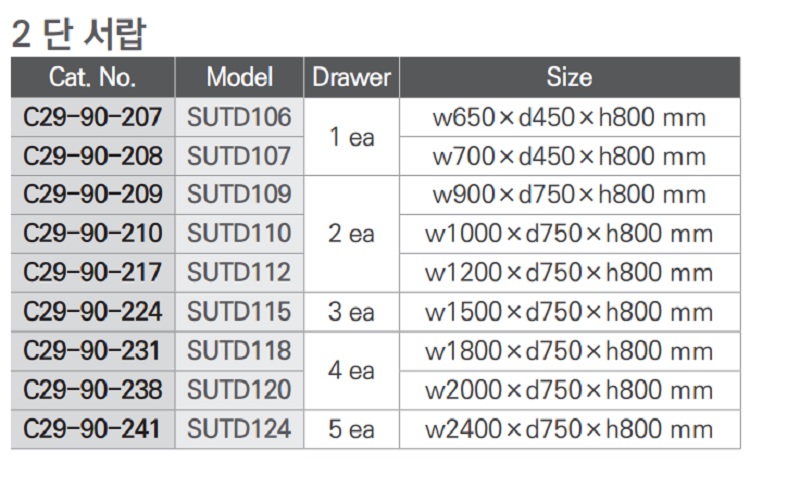Click the 2 ea drawer cell

351,234
